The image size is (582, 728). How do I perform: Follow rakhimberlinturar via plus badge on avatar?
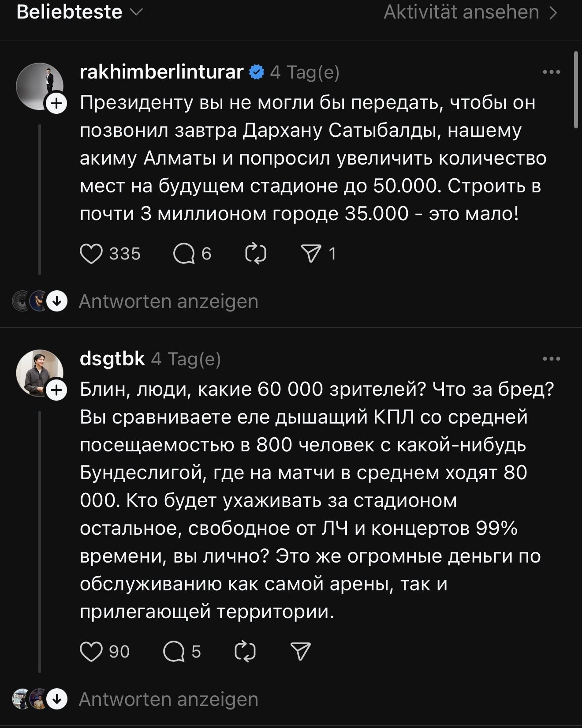[x=57, y=104]
